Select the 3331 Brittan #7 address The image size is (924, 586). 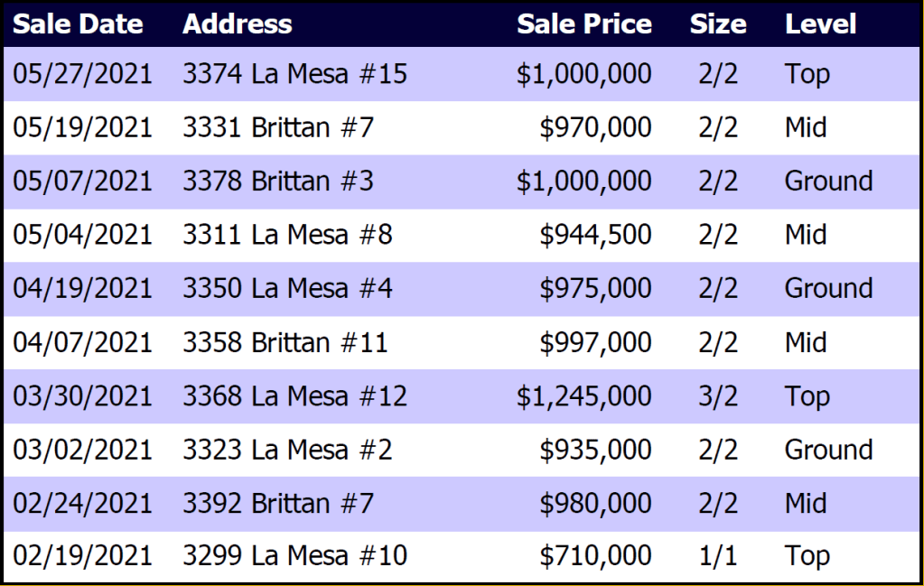click(x=278, y=127)
